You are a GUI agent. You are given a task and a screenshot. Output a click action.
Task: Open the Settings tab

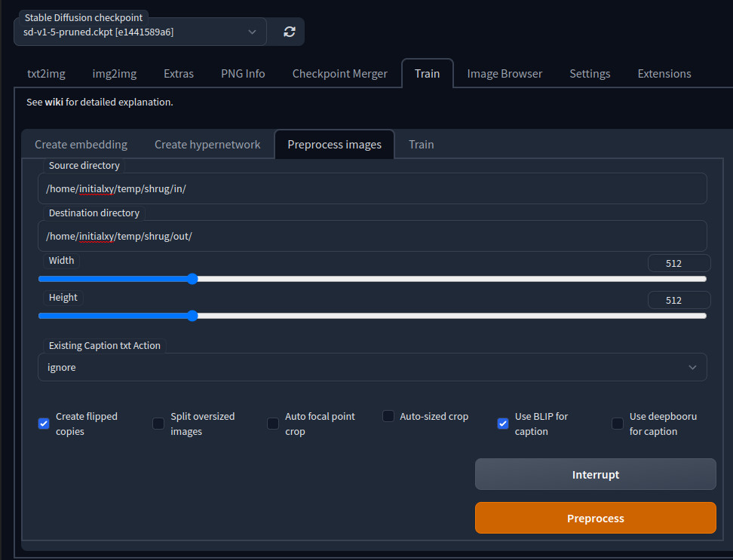[590, 74]
